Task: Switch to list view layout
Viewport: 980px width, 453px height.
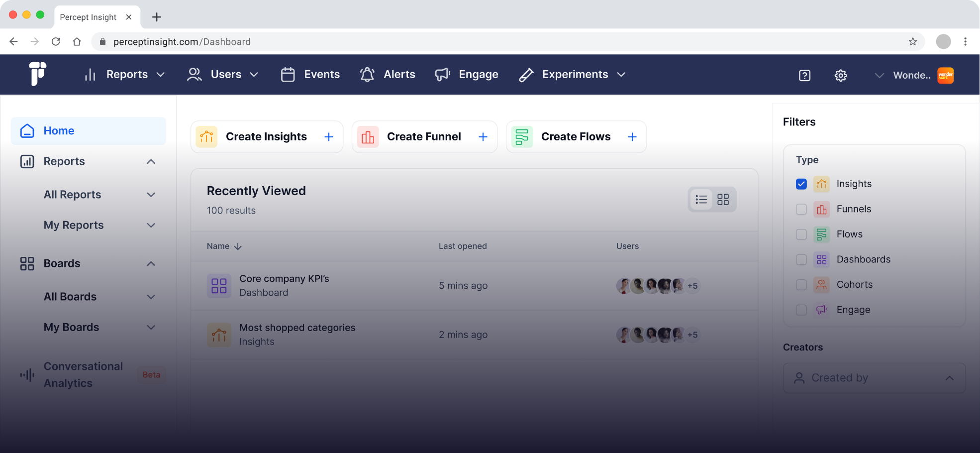Action: pyautogui.click(x=701, y=200)
